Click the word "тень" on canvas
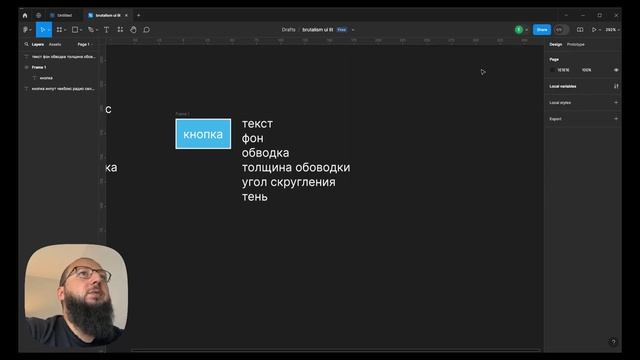Screen dimensions: 640x360 pos(255,197)
